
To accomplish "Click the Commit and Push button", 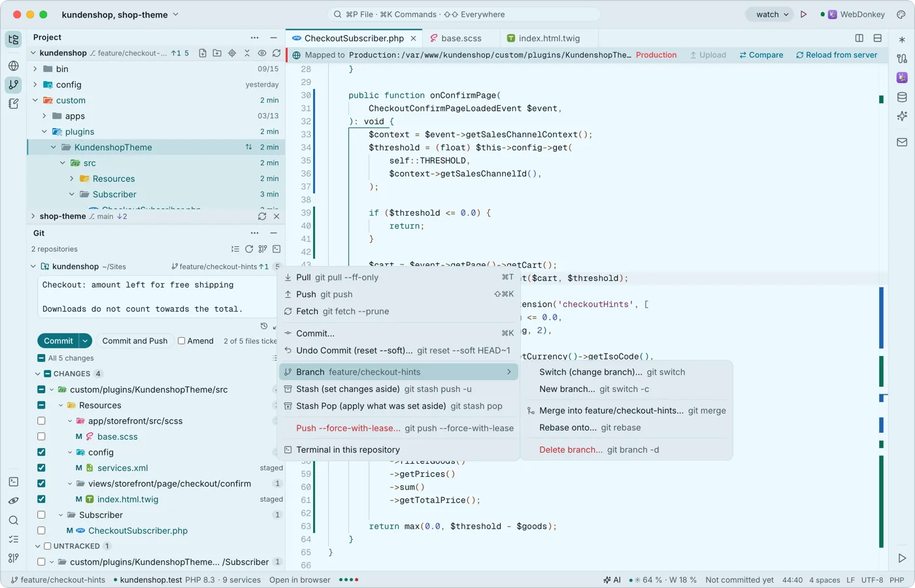I will click(x=135, y=341).
